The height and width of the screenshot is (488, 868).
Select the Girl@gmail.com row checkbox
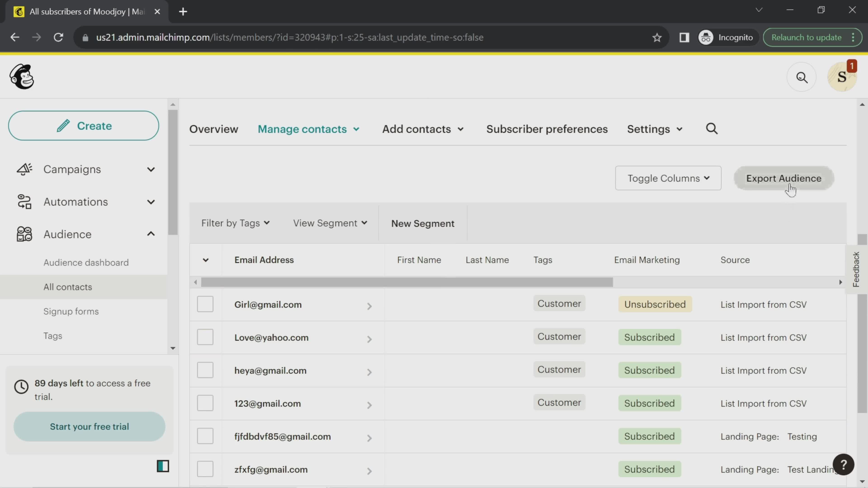pyautogui.click(x=205, y=305)
